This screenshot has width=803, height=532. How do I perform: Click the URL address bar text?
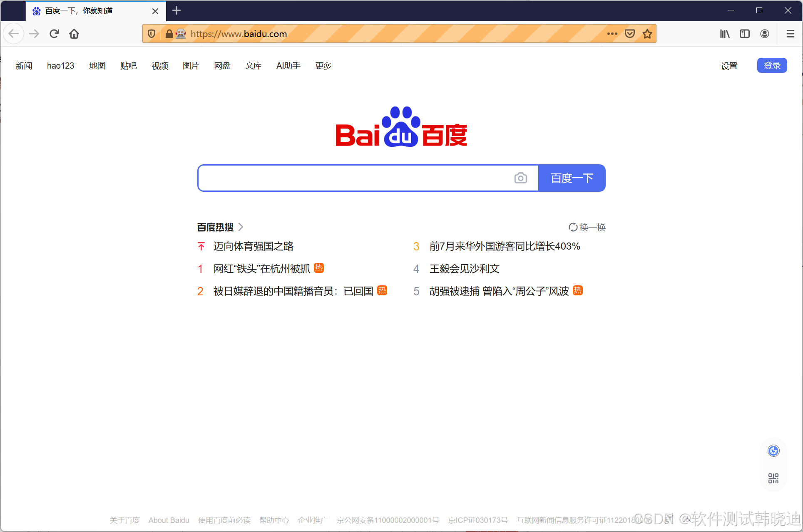(x=239, y=34)
